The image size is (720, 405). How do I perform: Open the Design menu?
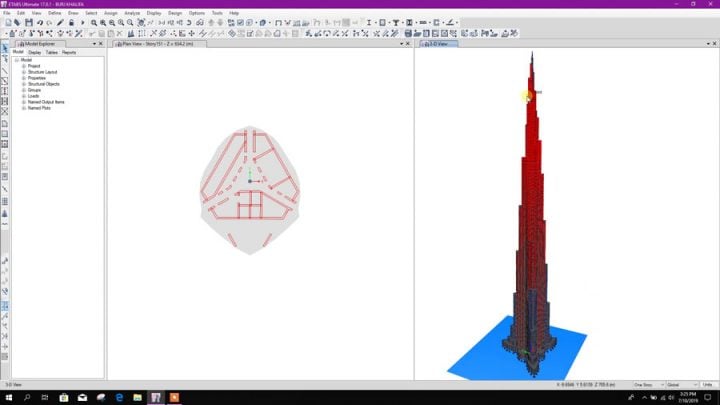coord(175,13)
